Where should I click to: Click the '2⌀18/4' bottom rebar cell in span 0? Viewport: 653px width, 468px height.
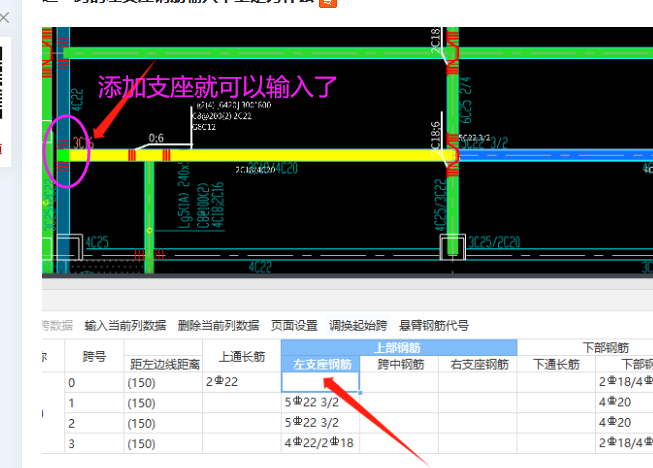coord(624,382)
